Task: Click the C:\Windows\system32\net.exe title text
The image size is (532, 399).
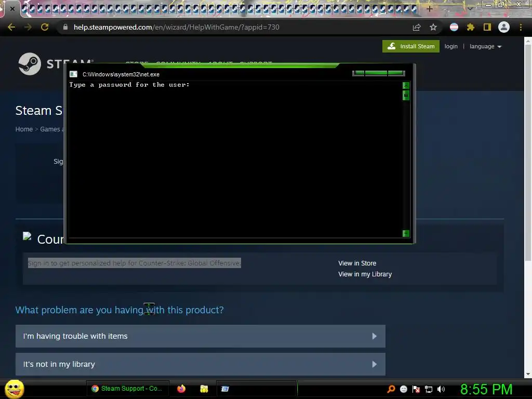Action: tap(121, 74)
